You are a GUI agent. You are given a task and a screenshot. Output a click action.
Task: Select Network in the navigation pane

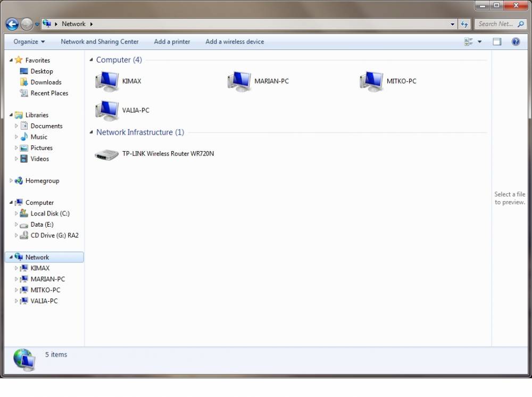click(x=45, y=257)
